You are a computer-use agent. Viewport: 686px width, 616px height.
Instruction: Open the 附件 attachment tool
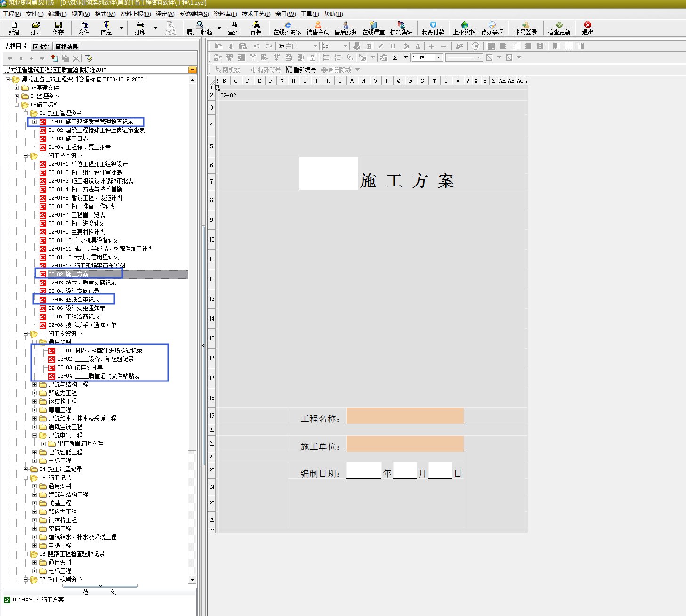84,28
